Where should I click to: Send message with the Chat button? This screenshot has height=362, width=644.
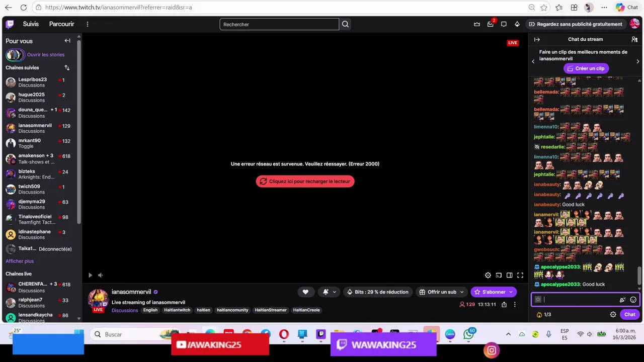click(x=630, y=314)
